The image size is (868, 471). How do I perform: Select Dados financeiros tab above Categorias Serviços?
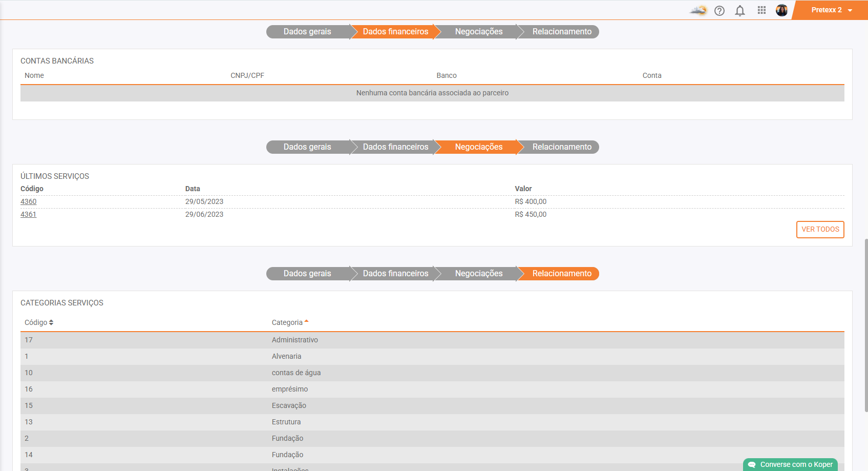point(395,274)
